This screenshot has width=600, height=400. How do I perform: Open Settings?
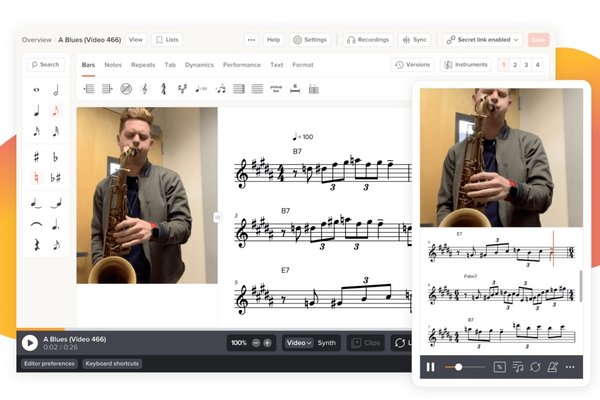click(310, 40)
